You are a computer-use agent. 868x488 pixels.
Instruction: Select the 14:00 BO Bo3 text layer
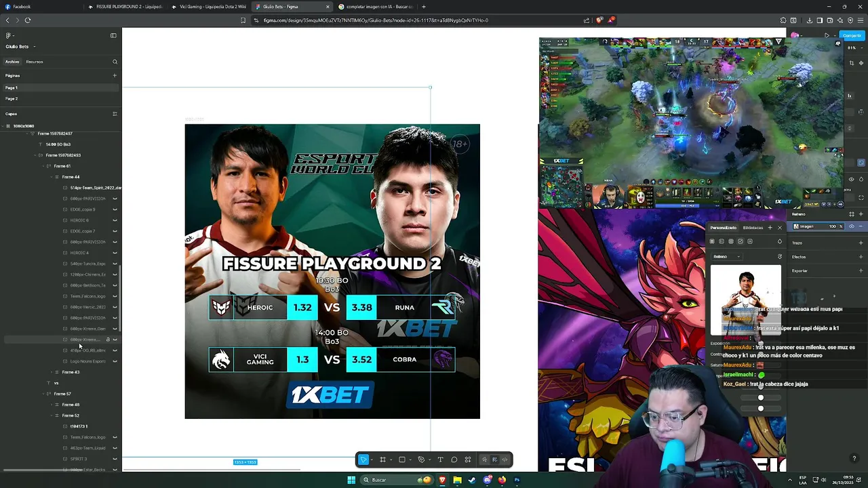click(58, 144)
